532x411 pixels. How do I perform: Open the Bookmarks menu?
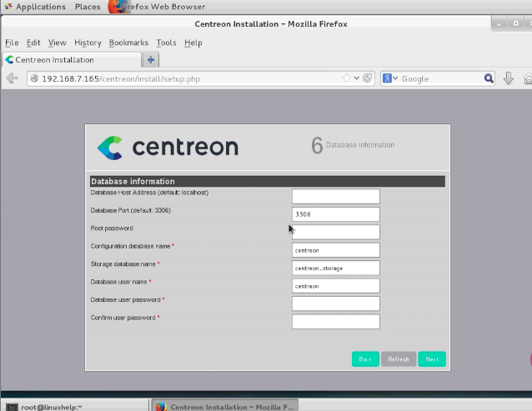128,43
